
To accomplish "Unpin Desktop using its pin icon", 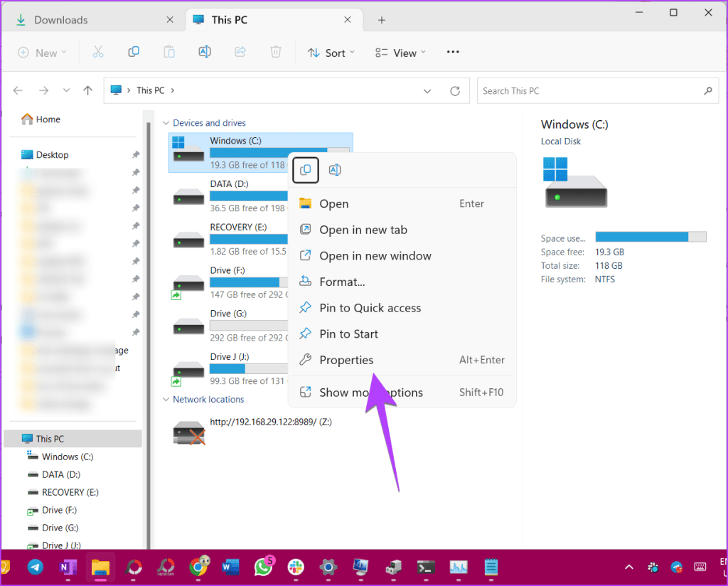I will (136, 155).
